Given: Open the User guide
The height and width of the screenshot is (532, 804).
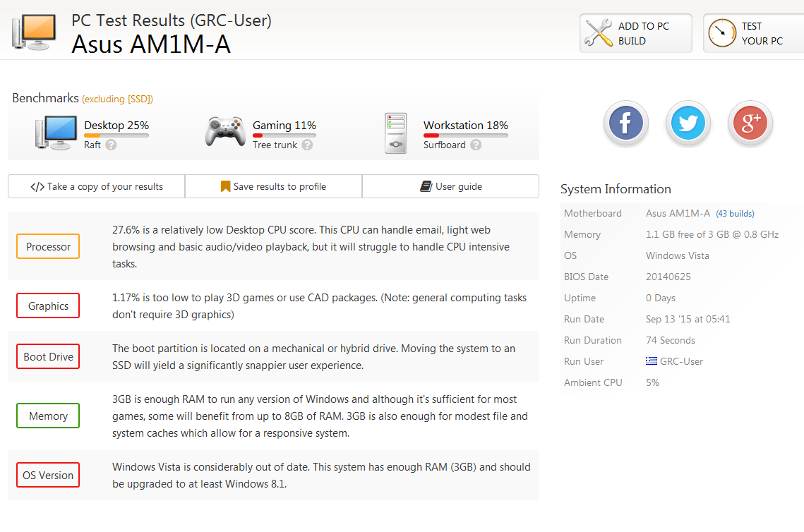Looking at the screenshot, I should pos(451,186).
